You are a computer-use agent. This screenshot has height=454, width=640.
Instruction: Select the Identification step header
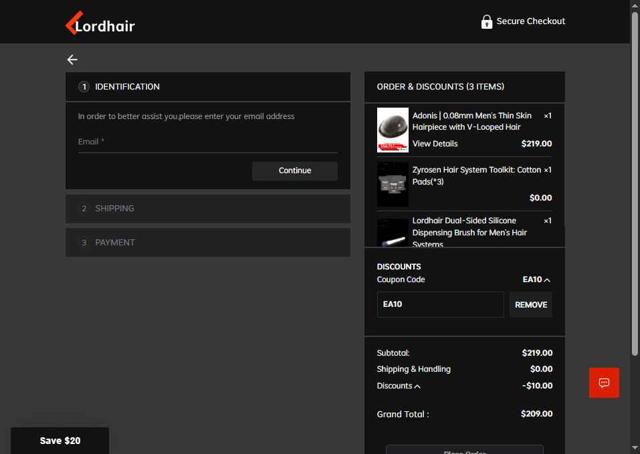[208, 87]
